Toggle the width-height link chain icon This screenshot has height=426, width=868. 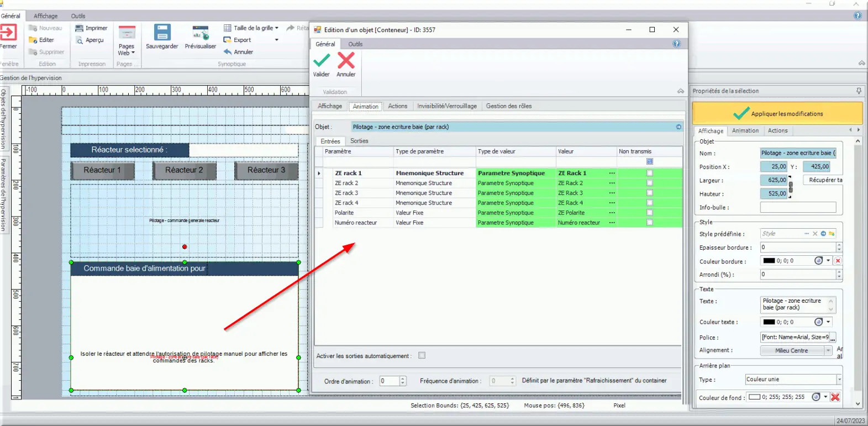pyautogui.click(x=791, y=187)
